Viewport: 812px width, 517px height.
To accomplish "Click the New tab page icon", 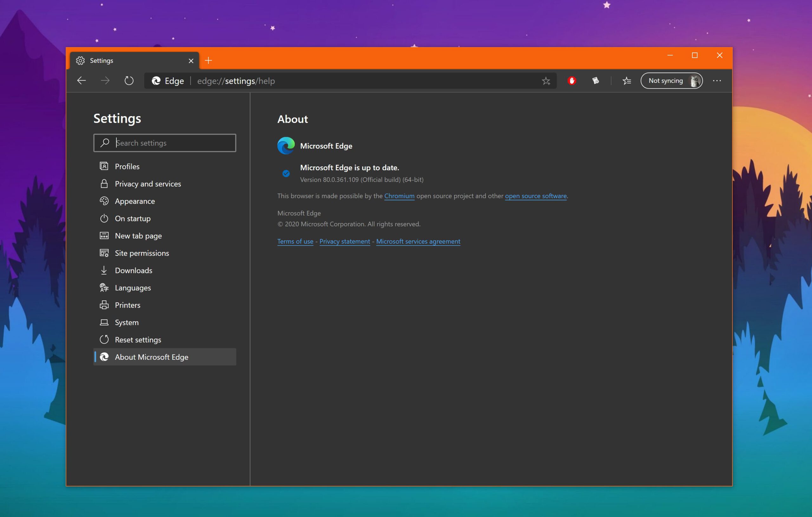I will click(x=104, y=236).
